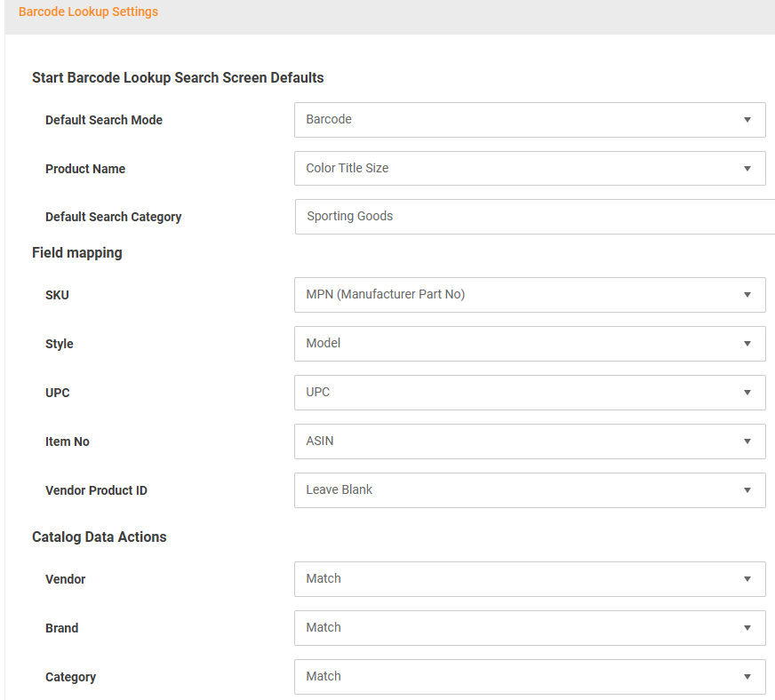Click the Style label
The width and height of the screenshot is (775, 700).
coord(60,344)
